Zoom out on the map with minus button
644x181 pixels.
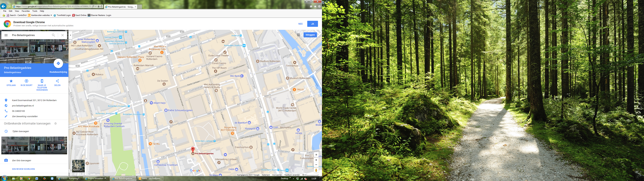pos(316,165)
